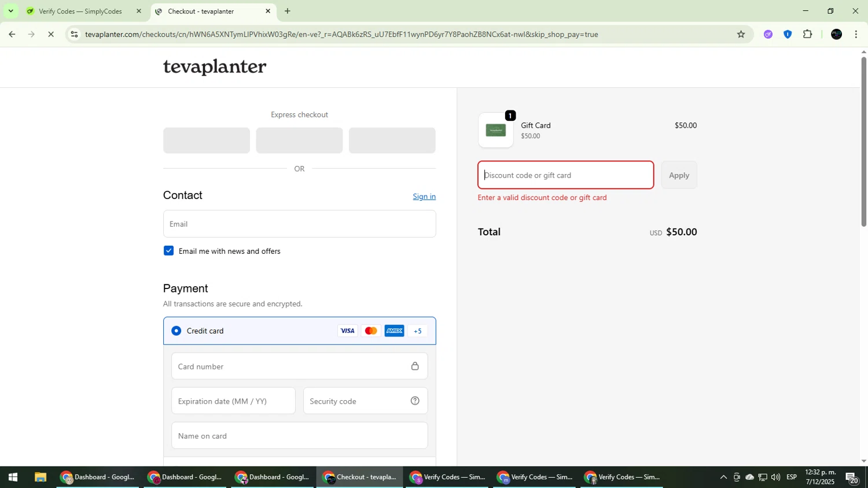Focus the Discount code or gift card field
Screen dimensions: 868x488
[x=565, y=175]
